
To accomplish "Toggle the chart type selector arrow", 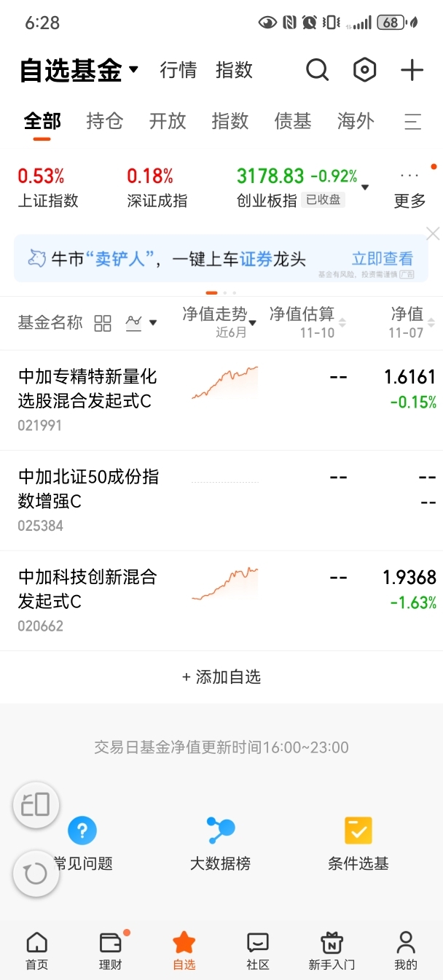I will pos(153,323).
